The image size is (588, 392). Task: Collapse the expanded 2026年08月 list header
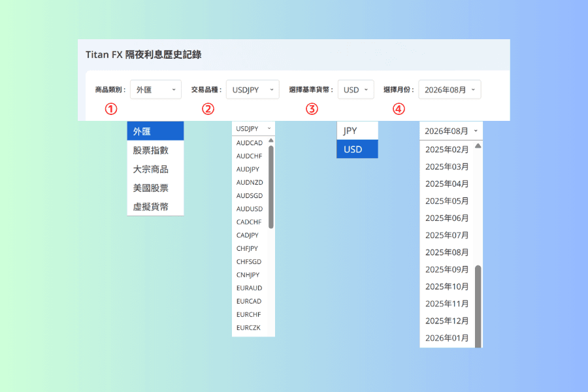point(451,131)
